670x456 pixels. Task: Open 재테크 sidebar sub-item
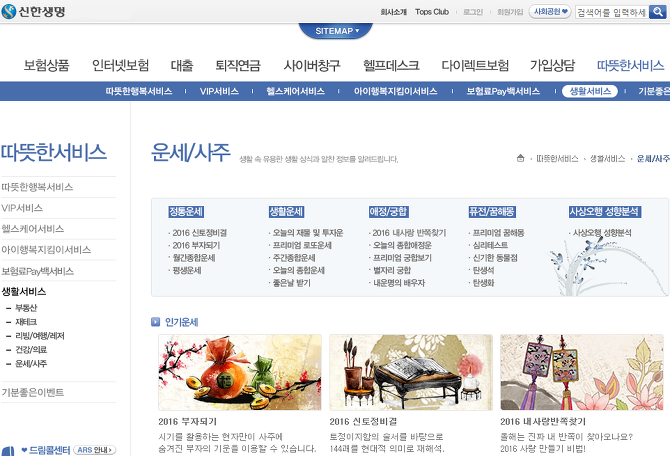26,322
